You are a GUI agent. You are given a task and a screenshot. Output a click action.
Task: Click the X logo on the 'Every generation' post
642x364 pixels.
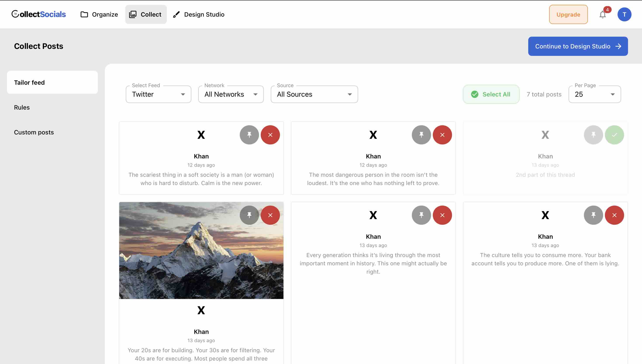373,215
